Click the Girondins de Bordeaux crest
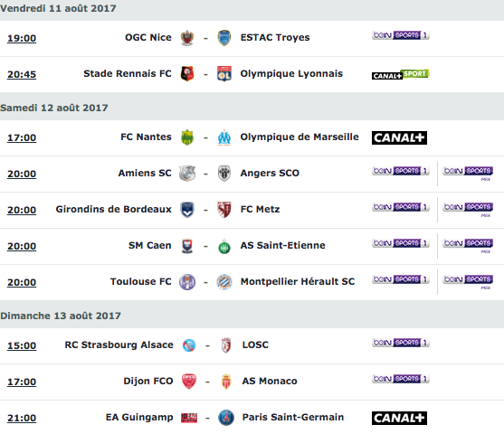 187,210
